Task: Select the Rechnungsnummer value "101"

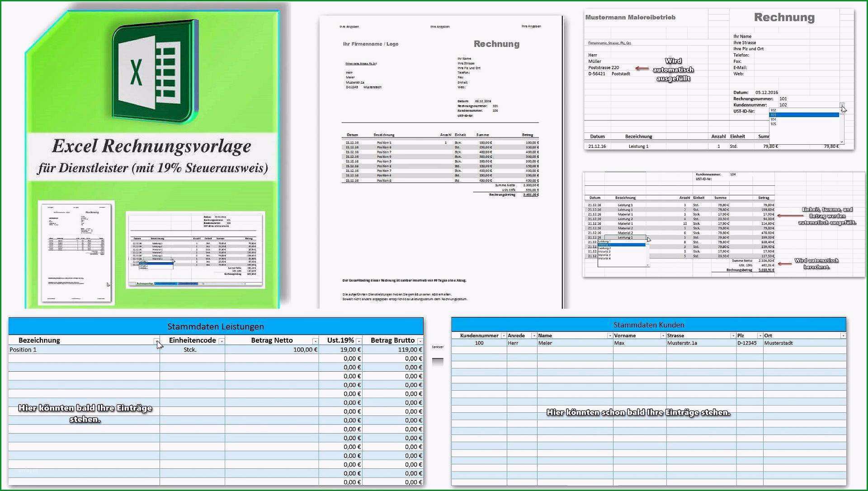Action: point(783,99)
